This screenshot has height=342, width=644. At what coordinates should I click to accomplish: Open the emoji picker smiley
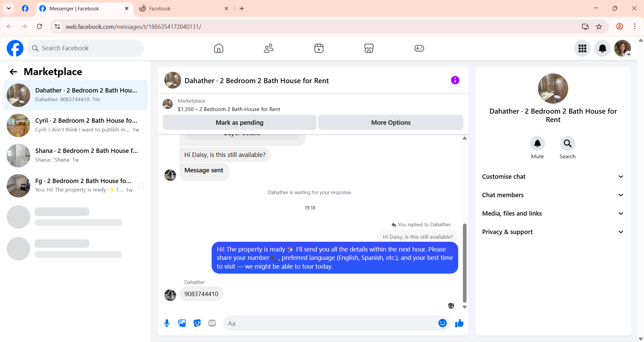tap(442, 323)
